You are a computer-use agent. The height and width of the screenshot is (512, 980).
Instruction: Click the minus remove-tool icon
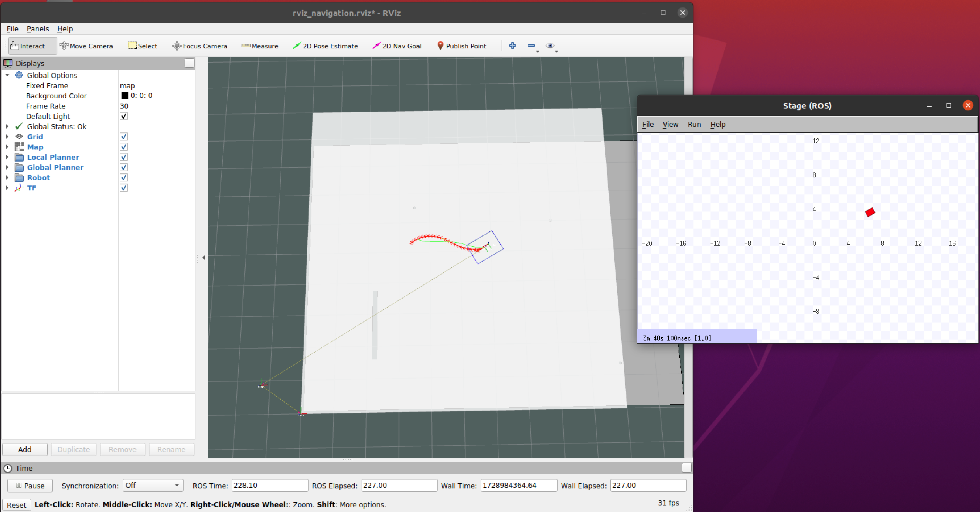tap(532, 46)
